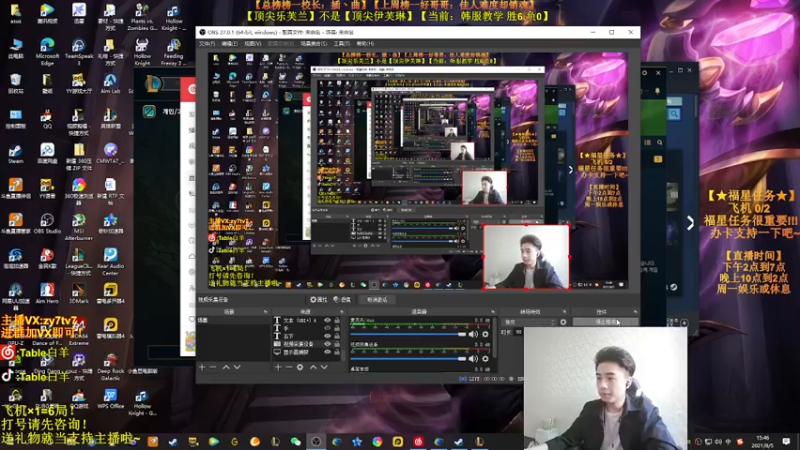Open WPS Office desktop icon
This screenshot has height=450, width=800.
tap(110, 398)
